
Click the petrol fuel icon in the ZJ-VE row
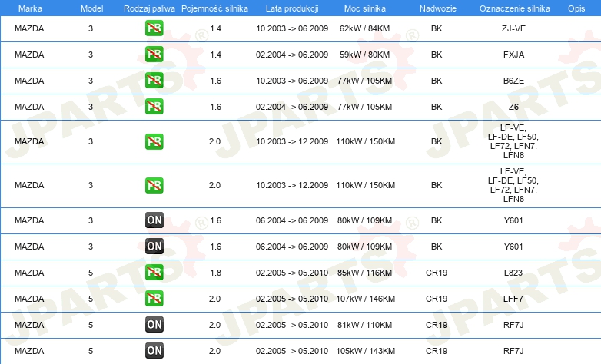pyautogui.click(x=154, y=28)
